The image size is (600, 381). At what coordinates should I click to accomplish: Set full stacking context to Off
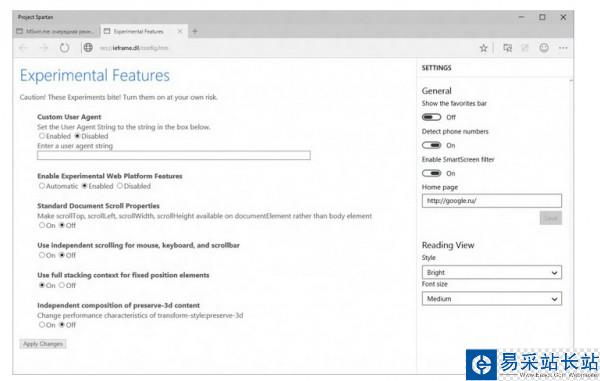click(62, 285)
